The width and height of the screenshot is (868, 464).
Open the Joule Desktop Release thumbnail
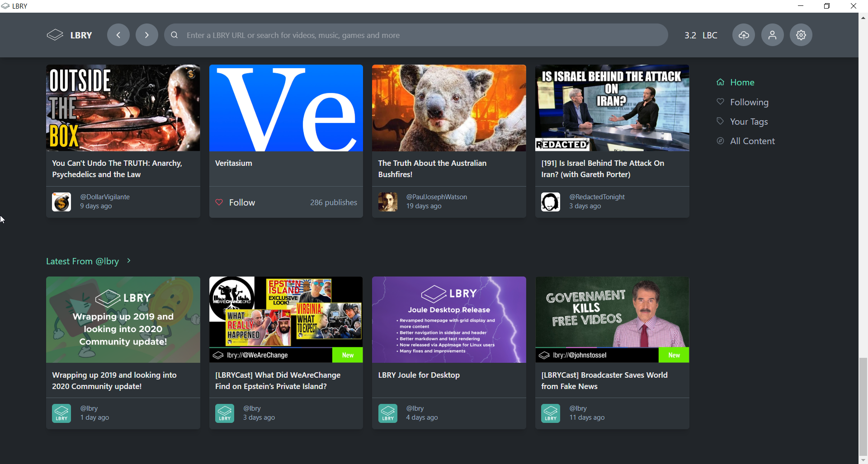[449, 319]
